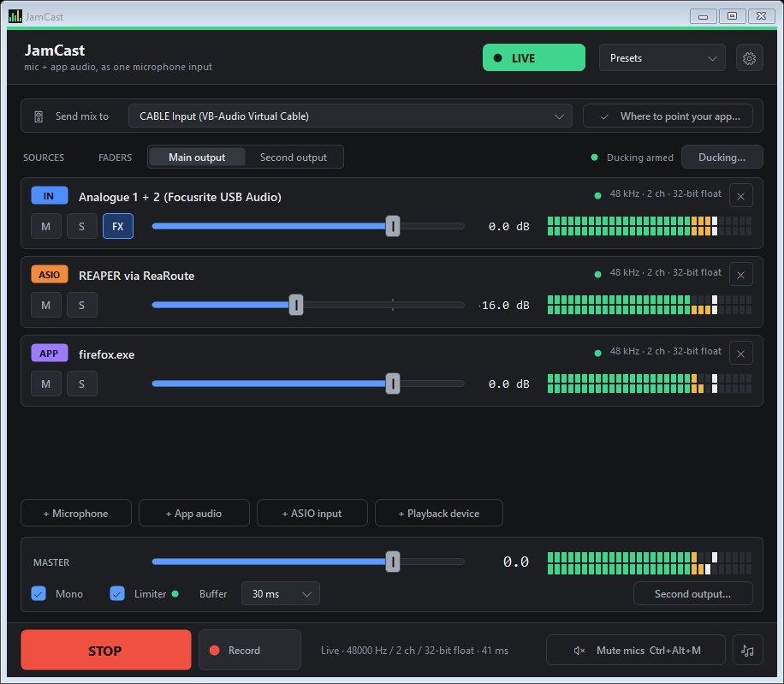Click the MASTER fader handle
Image resolution: width=784 pixels, height=684 pixels.
click(393, 562)
